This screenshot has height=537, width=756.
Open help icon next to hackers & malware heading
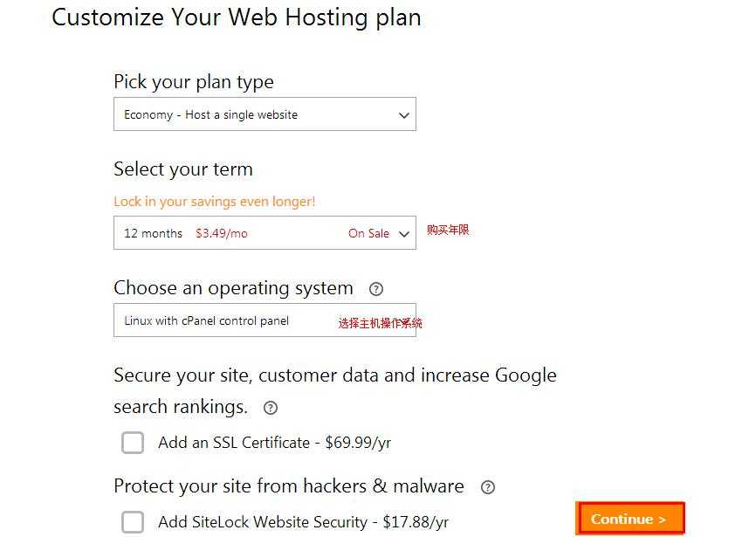point(488,487)
